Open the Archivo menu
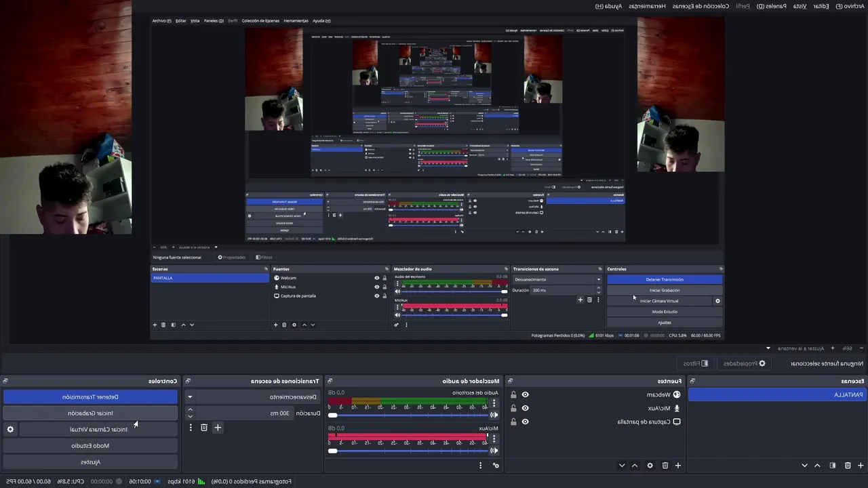Screen dimensions: 868x488 click(x=848, y=6)
